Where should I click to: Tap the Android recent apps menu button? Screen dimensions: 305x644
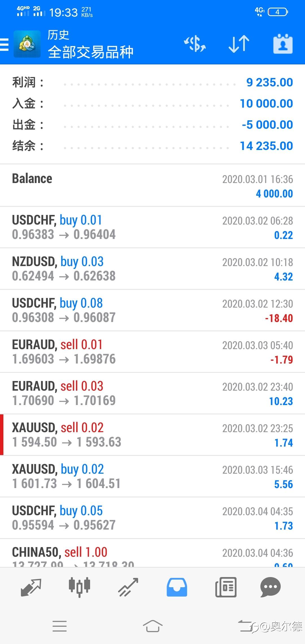click(60, 626)
